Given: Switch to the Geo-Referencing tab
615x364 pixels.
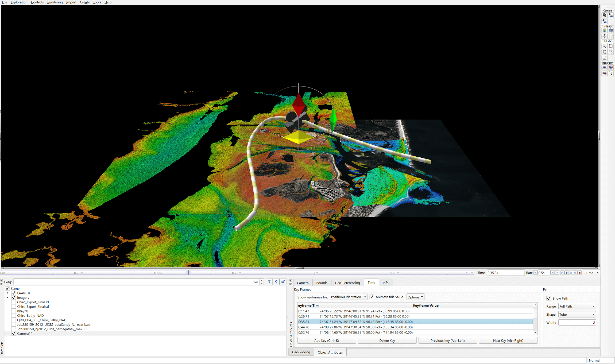Looking at the screenshot, I should point(347,282).
